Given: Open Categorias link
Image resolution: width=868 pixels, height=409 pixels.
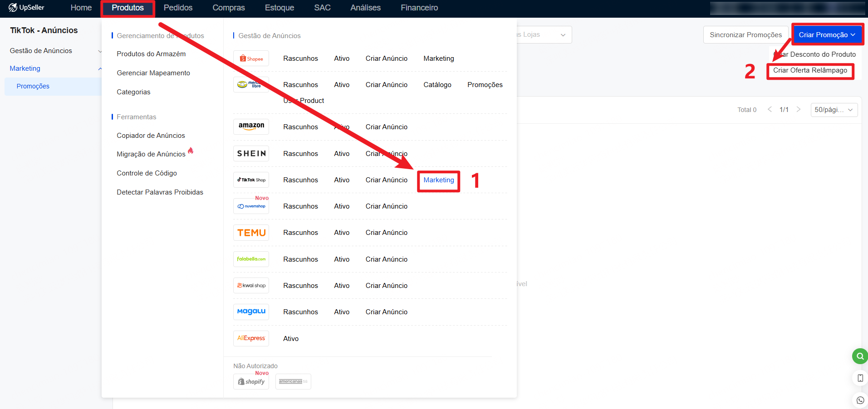Looking at the screenshot, I should click(x=133, y=92).
